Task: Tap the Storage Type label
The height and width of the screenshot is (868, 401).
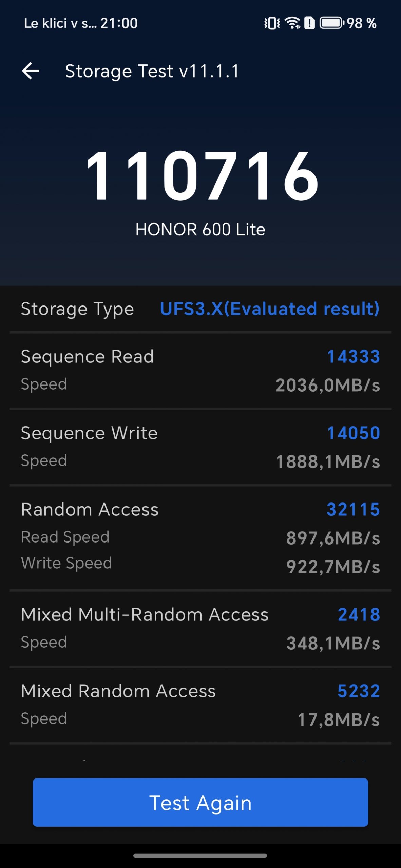Action: pos(77,309)
